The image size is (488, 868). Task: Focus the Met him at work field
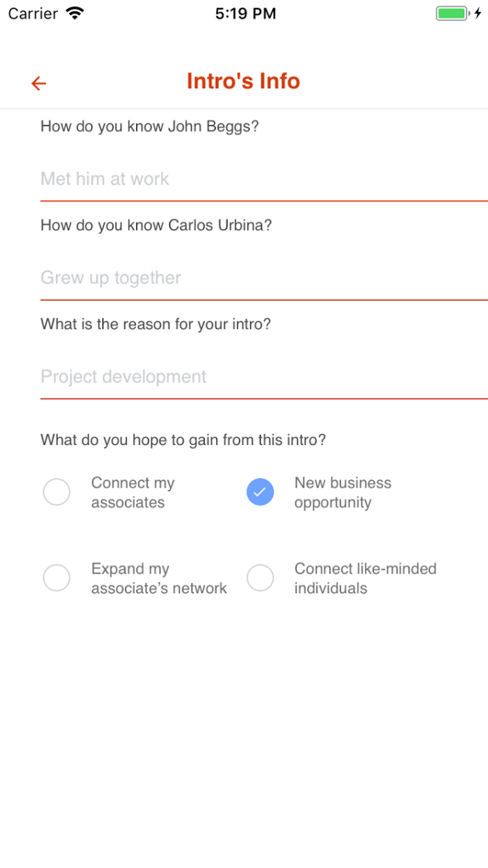(264, 179)
